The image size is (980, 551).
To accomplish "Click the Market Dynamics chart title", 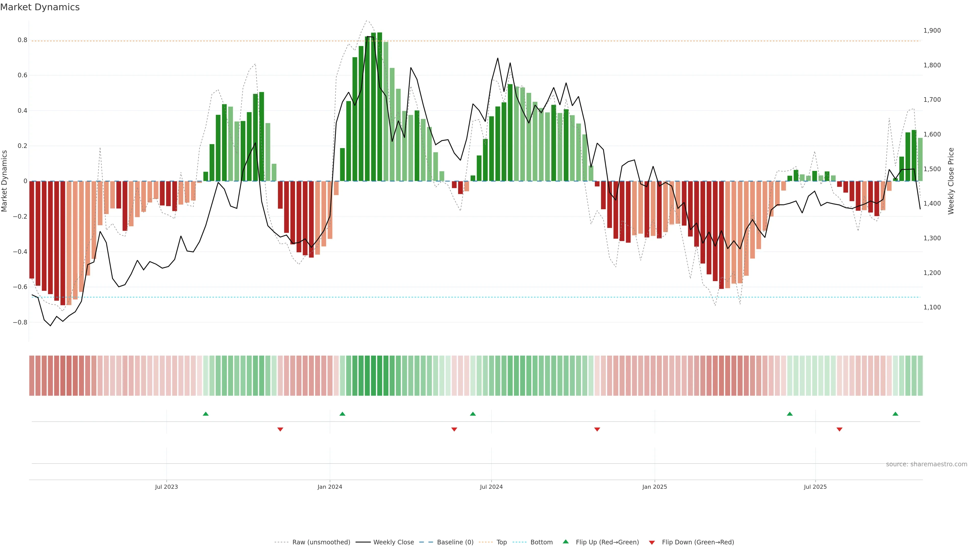I will click(x=40, y=7).
